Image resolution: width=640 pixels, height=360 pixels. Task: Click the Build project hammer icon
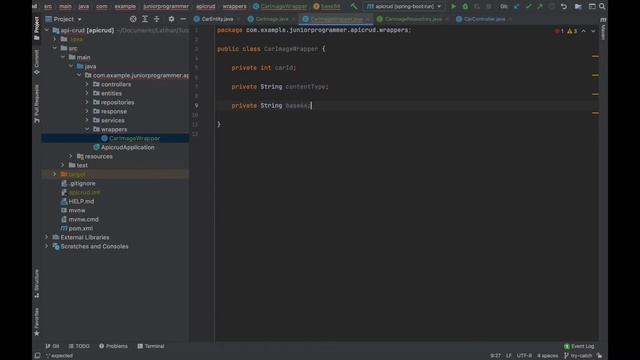[x=354, y=7]
